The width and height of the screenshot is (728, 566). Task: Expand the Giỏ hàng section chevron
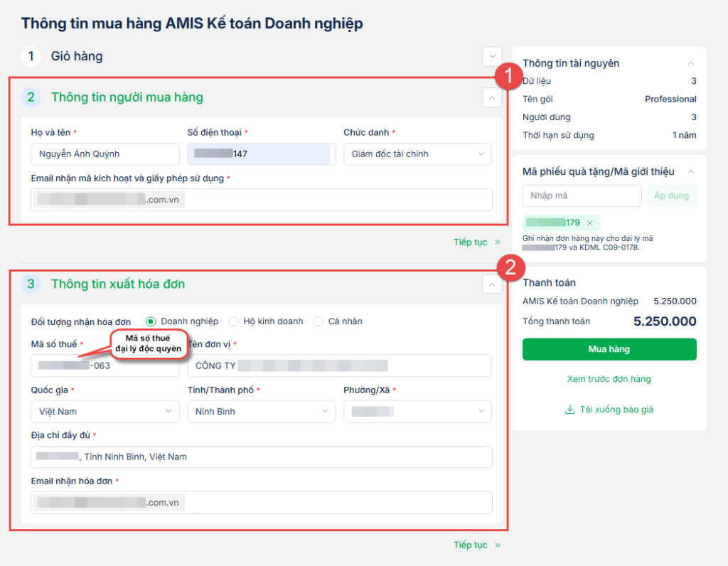[492, 57]
